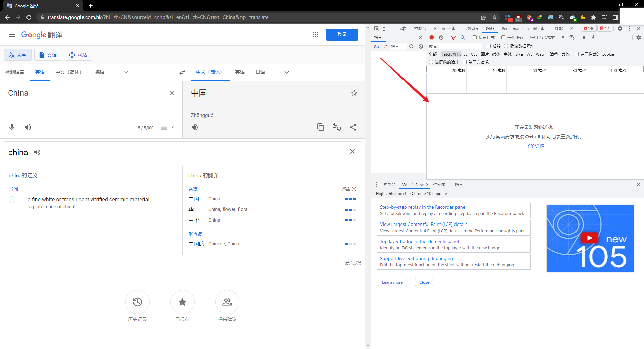This screenshot has width=644, height=349.
Task: Save translation using the star icon
Action: tap(354, 93)
